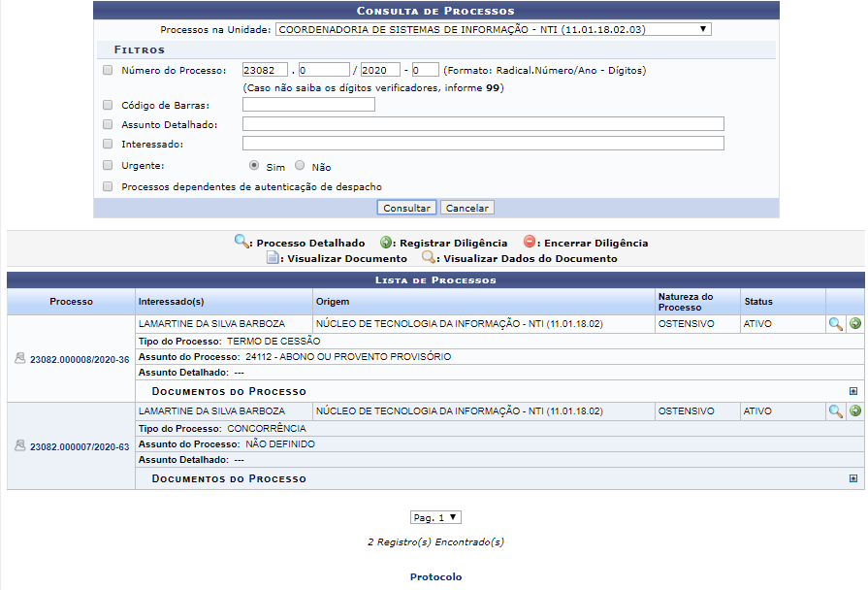
Task: Click the icon beside process 23082.000007/2020-63
Action: point(20,446)
